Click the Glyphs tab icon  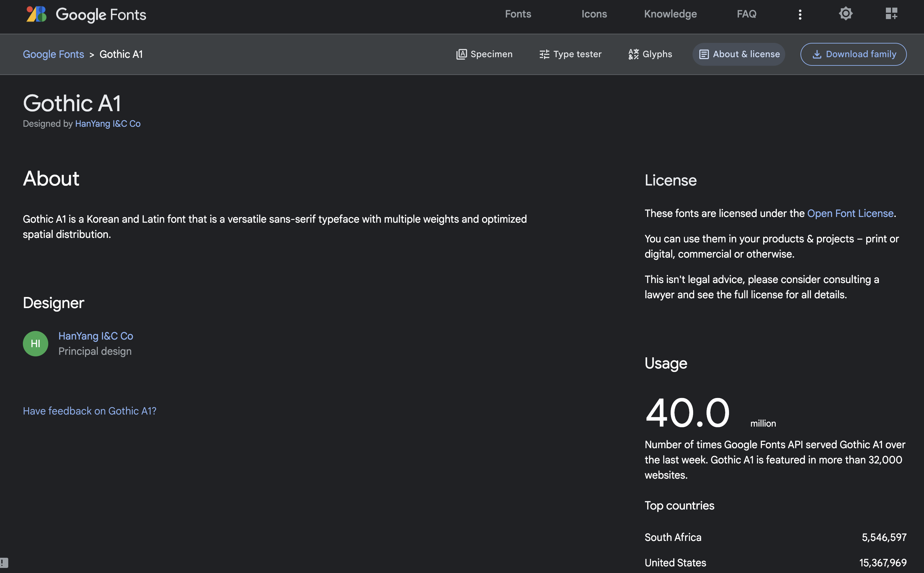click(633, 54)
